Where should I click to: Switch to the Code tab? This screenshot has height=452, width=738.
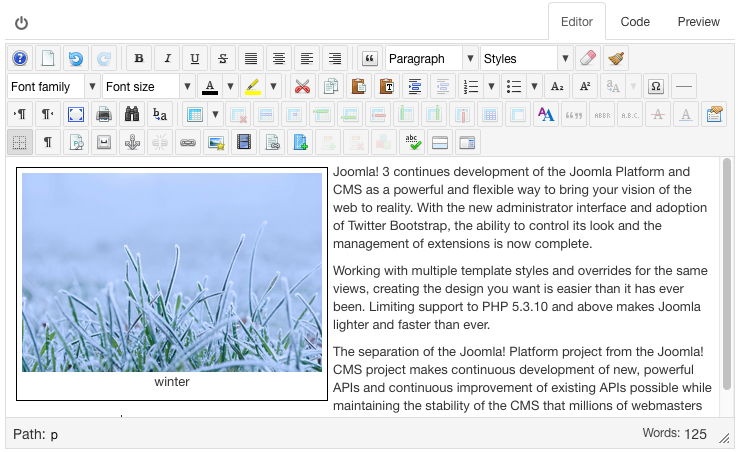(x=635, y=21)
